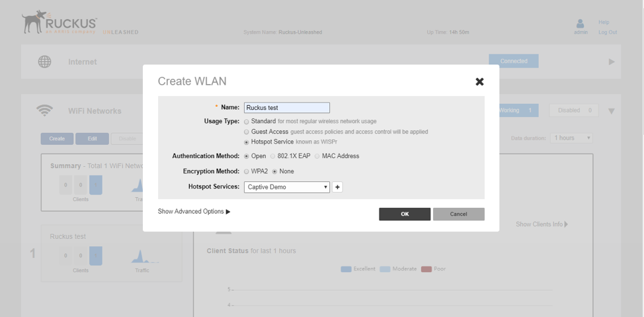Image resolution: width=644 pixels, height=317 pixels.
Task: Click the Edit button
Action: coord(92,138)
